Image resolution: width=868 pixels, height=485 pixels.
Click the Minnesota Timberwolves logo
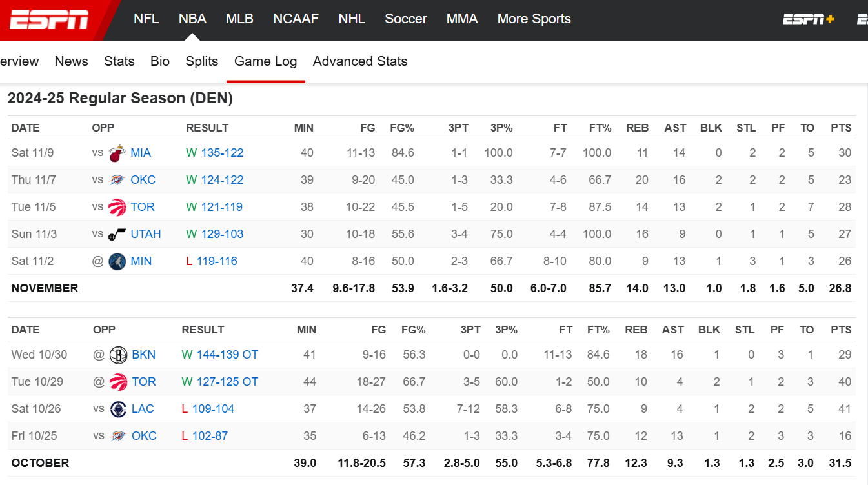click(117, 262)
